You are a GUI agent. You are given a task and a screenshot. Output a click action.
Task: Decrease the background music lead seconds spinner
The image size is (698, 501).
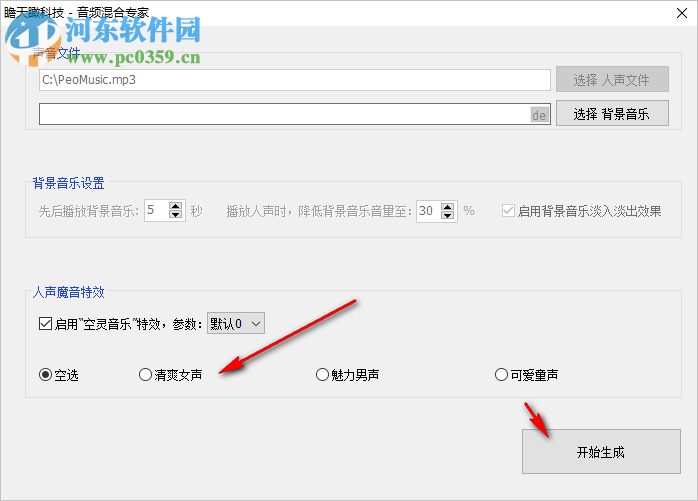point(176,215)
